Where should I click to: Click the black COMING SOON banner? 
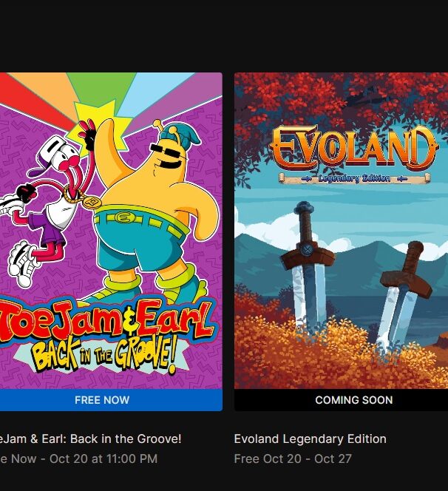[x=342, y=400]
